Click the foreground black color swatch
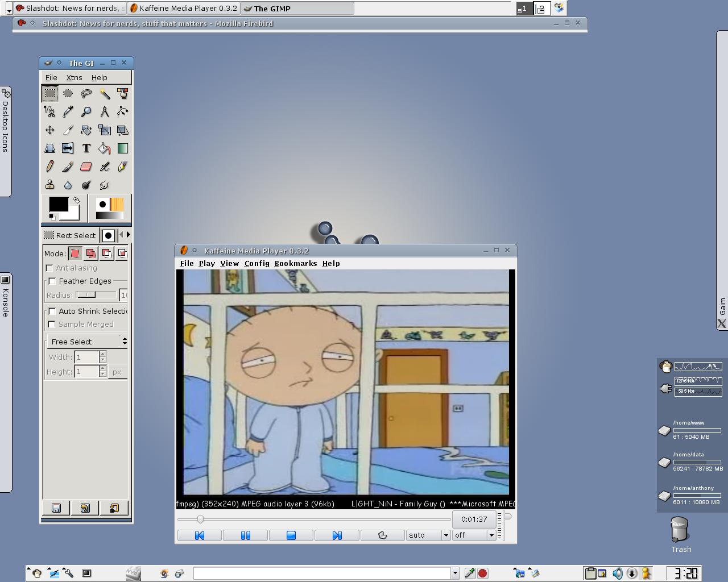 pos(59,204)
